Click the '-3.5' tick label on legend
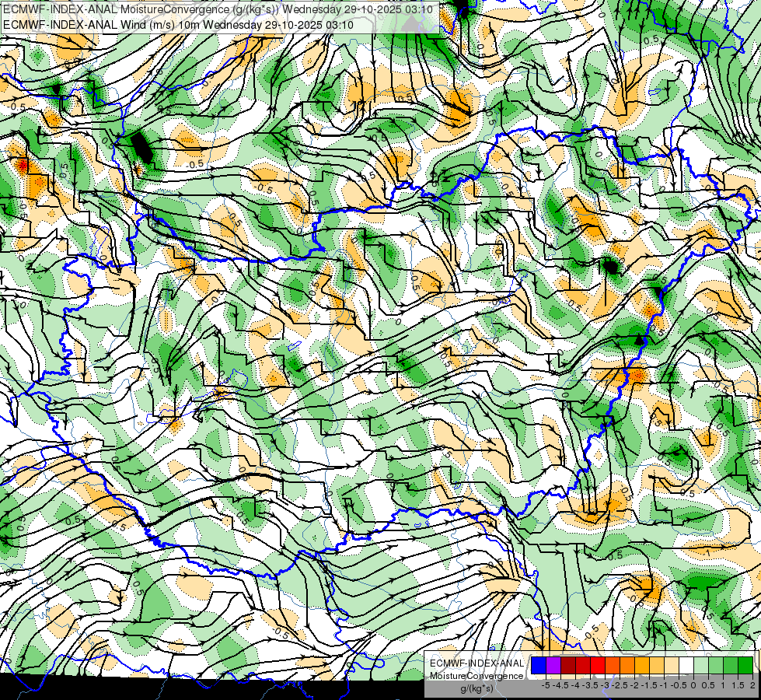Viewport: 761px width, 700px height. 590,685
